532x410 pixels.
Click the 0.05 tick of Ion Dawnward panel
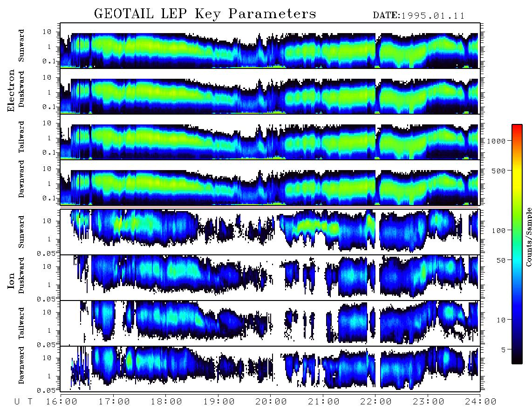coord(46,390)
